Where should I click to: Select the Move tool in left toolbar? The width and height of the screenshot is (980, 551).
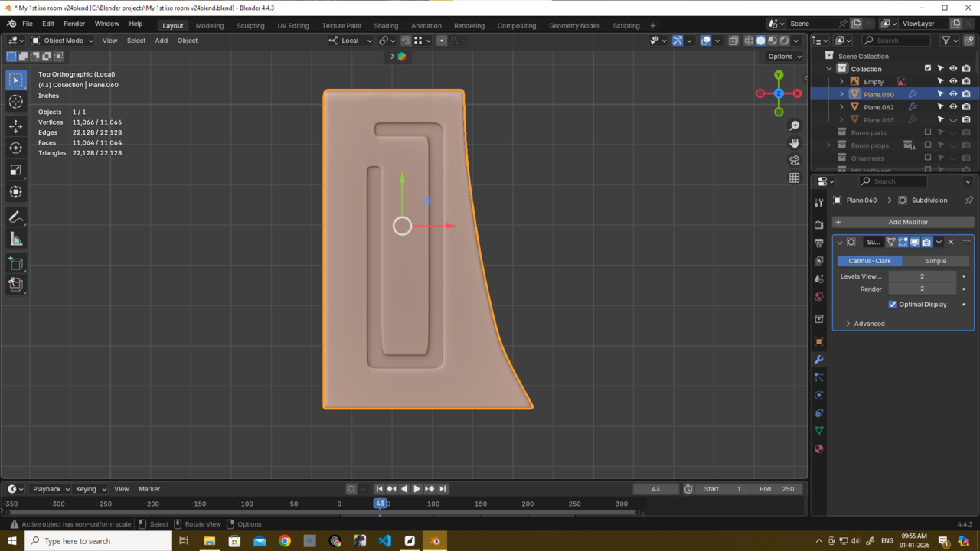tap(16, 126)
